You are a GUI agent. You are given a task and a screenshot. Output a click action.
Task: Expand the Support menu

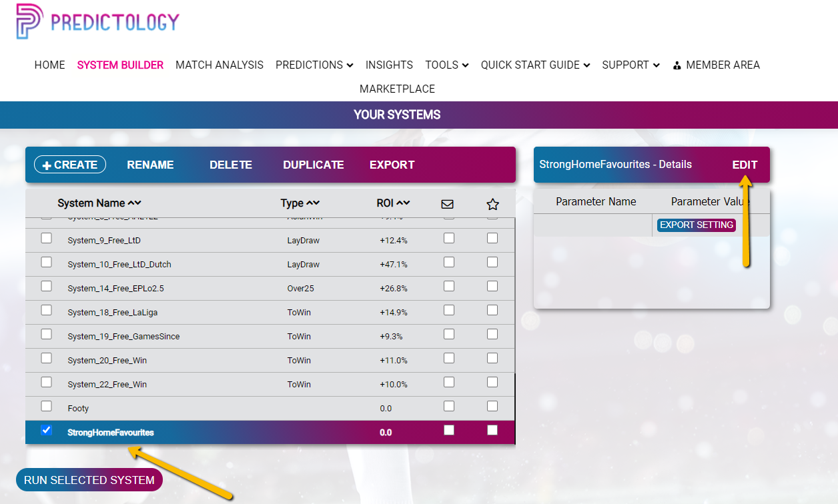(x=631, y=65)
